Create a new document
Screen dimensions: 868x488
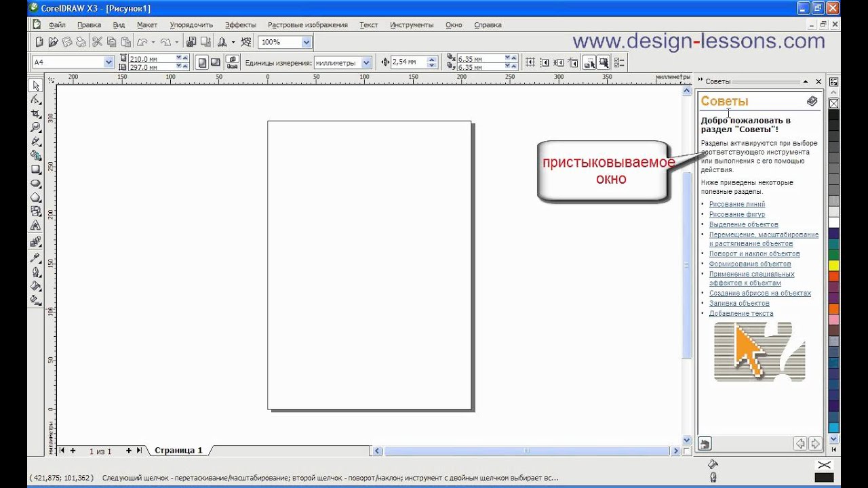click(39, 42)
